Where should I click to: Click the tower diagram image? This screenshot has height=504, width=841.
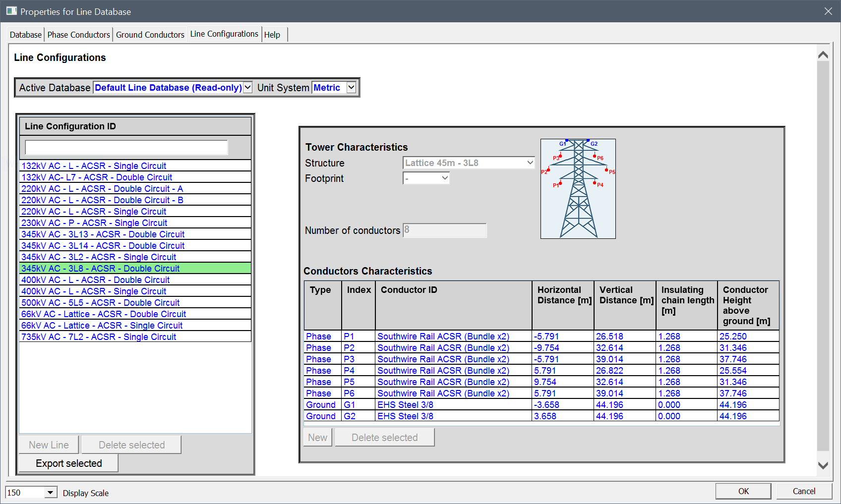point(578,188)
